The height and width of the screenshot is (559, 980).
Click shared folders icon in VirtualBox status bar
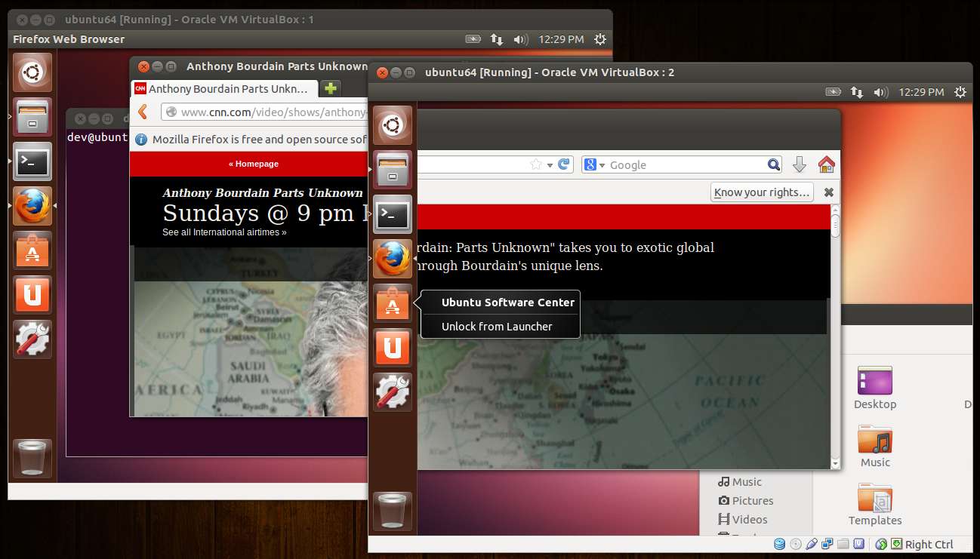point(843,544)
